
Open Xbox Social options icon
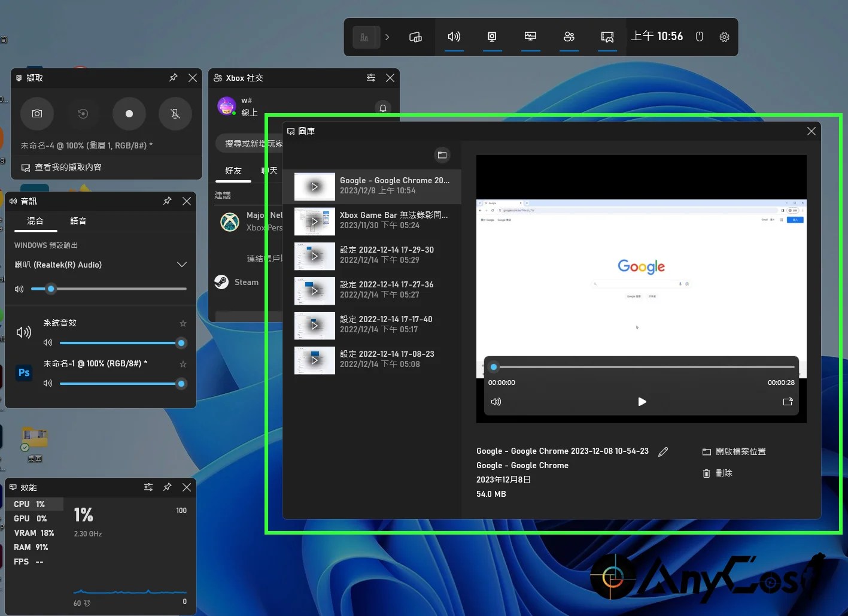(x=371, y=78)
